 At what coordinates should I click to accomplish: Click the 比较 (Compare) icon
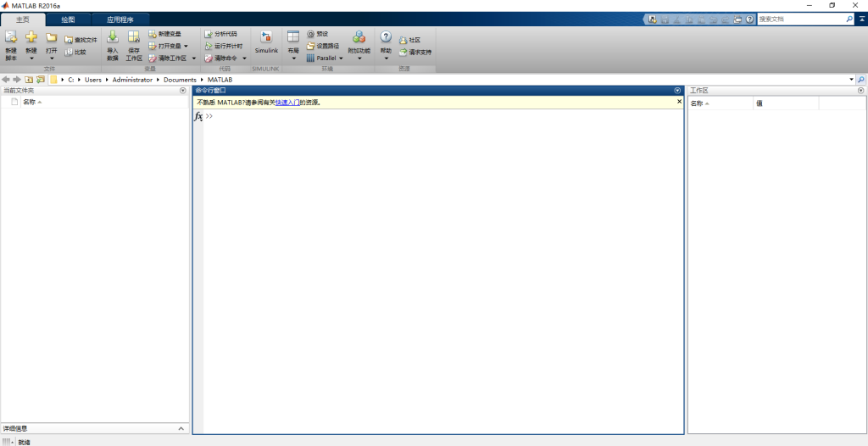pos(69,52)
